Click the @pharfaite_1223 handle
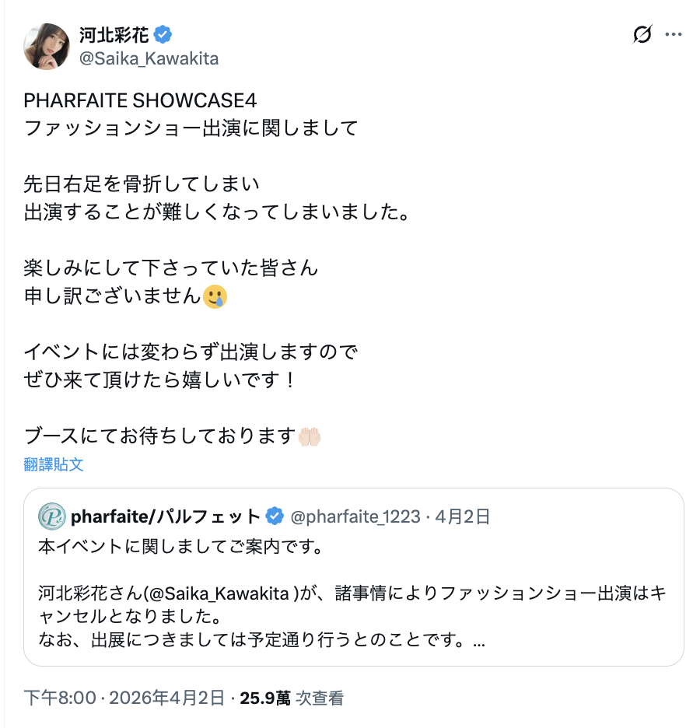Screen dimensions: 700x728 click(x=355, y=516)
